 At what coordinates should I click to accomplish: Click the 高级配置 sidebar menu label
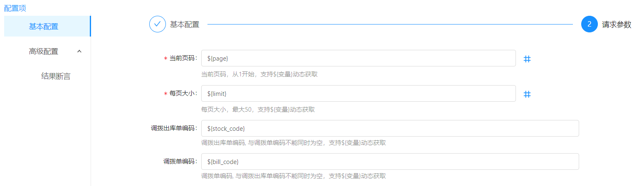(44, 51)
